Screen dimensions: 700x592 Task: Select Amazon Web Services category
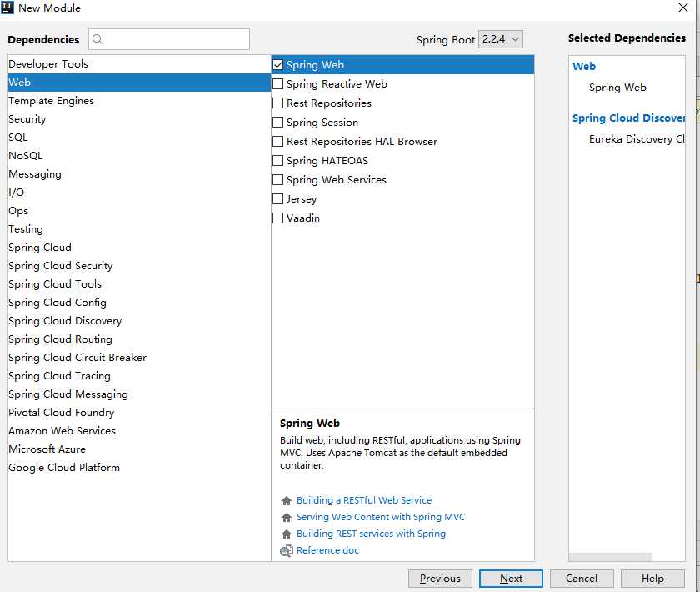tap(139, 430)
